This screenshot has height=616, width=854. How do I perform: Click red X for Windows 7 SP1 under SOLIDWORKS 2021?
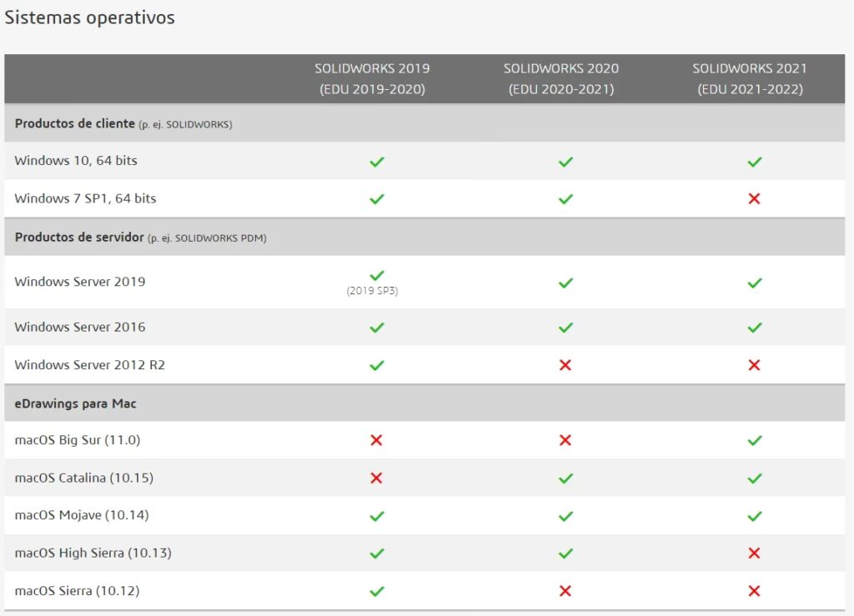754,198
